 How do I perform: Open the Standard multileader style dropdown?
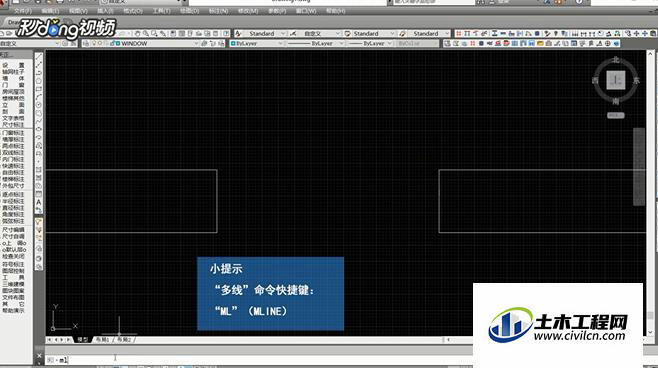pyautogui.click(x=446, y=33)
